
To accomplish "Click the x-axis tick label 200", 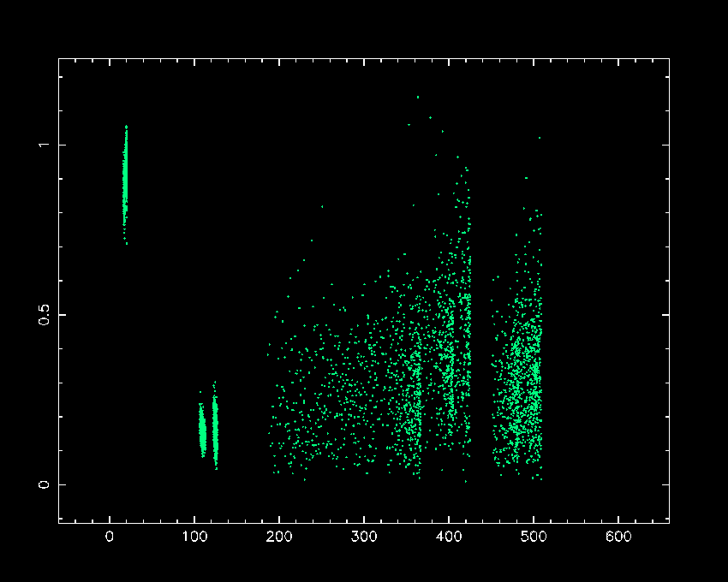I will (279, 537).
